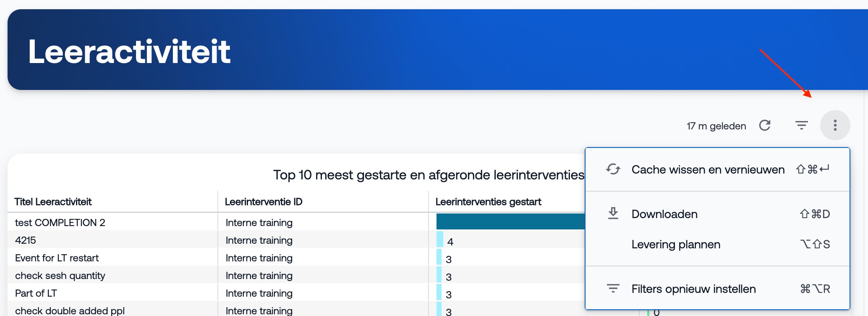Image resolution: width=868 pixels, height=316 pixels.
Task: Click the cache refresh arrows icon
Action: 613,169
